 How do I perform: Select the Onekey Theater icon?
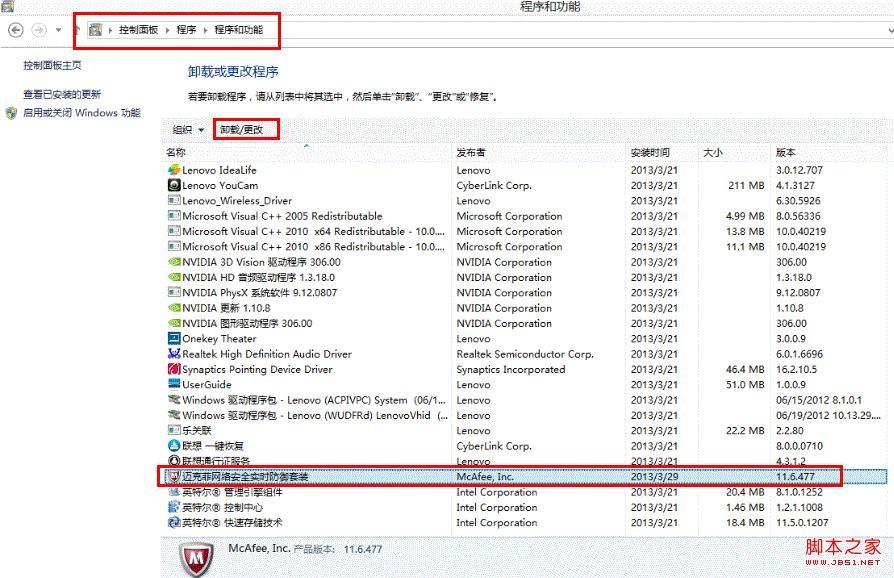pyautogui.click(x=174, y=339)
